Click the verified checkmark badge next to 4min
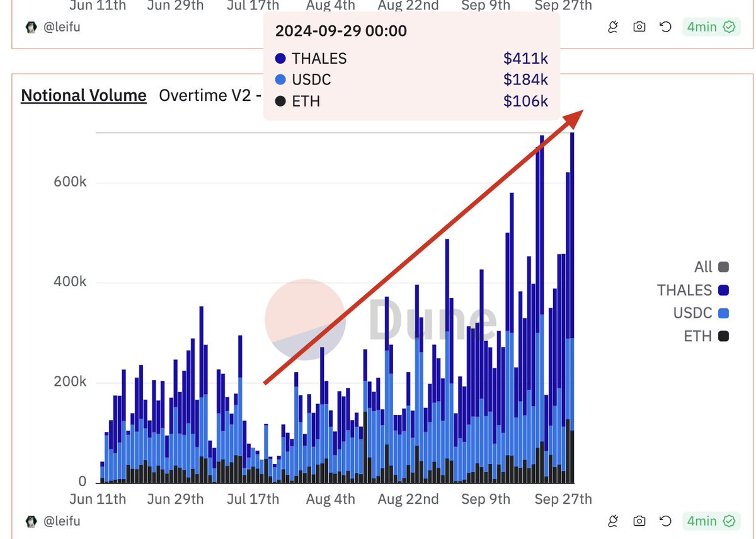Viewport: 756px width, 539px height. 728,27
